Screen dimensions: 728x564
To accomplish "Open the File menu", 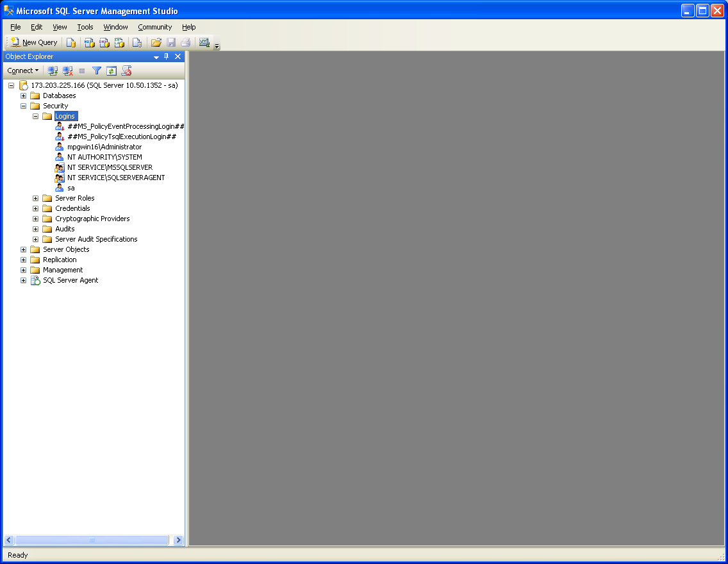I will click(15, 27).
